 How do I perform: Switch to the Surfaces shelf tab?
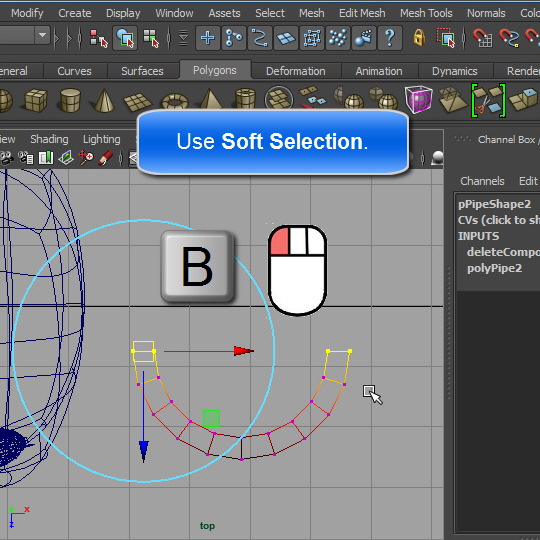tap(142, 71)
